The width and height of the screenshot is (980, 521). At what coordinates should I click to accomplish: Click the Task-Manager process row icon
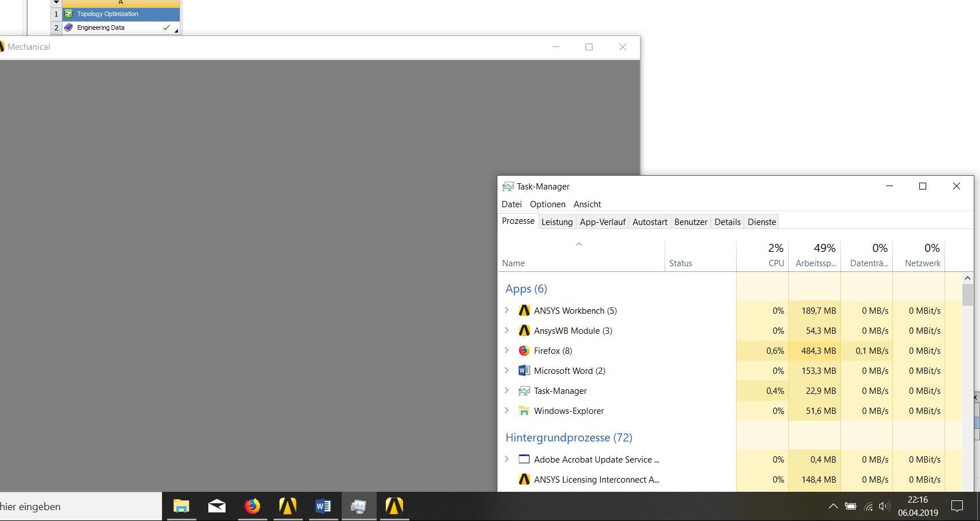(x=524, y=390)
